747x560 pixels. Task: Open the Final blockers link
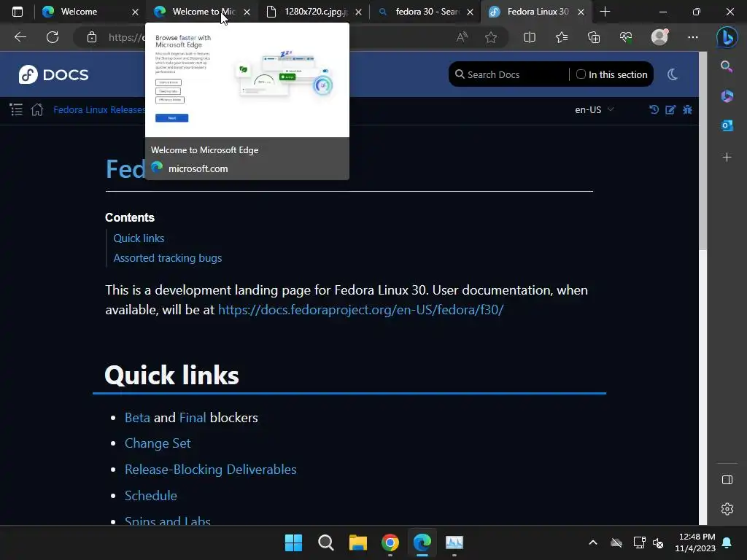pos(193,418)
